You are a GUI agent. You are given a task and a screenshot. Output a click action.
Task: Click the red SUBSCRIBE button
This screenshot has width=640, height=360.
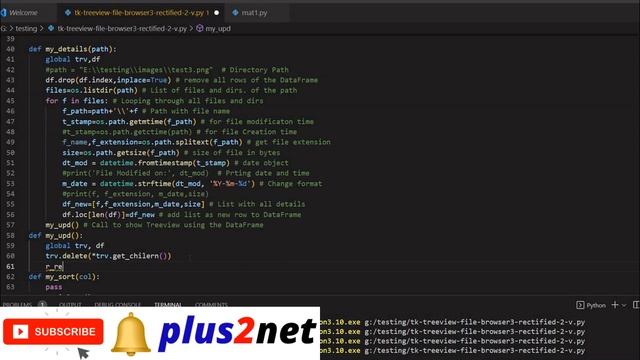click(53, 331)
